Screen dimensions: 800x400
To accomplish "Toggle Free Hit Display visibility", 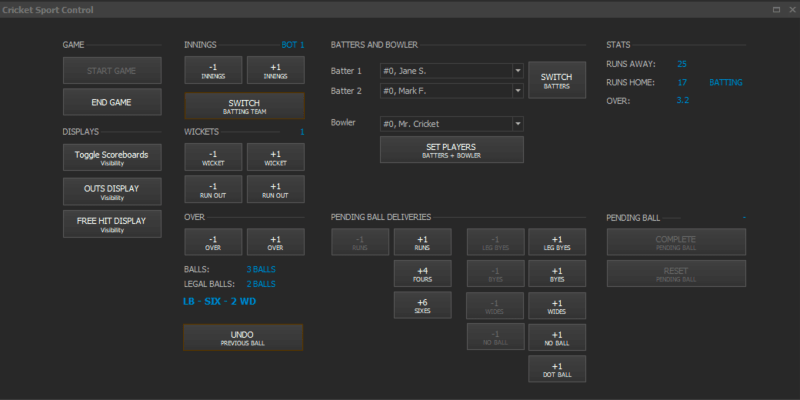I will click(112, 224).
